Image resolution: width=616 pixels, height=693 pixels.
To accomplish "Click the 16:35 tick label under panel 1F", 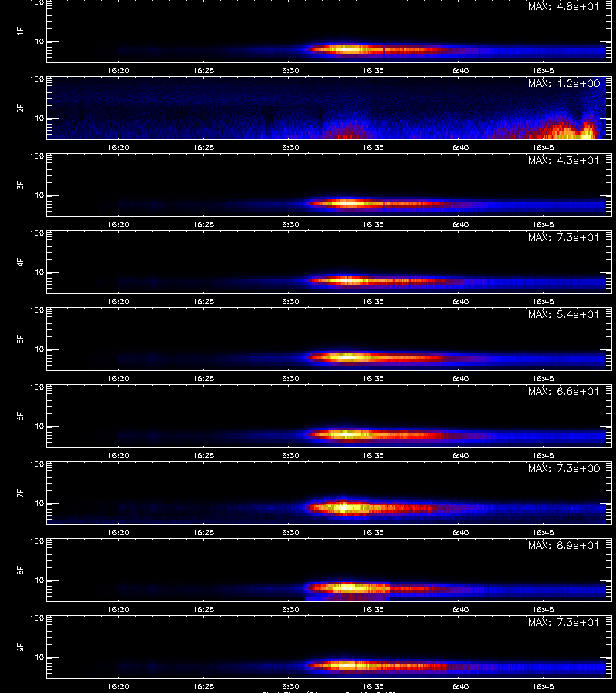I will point(373,71).
